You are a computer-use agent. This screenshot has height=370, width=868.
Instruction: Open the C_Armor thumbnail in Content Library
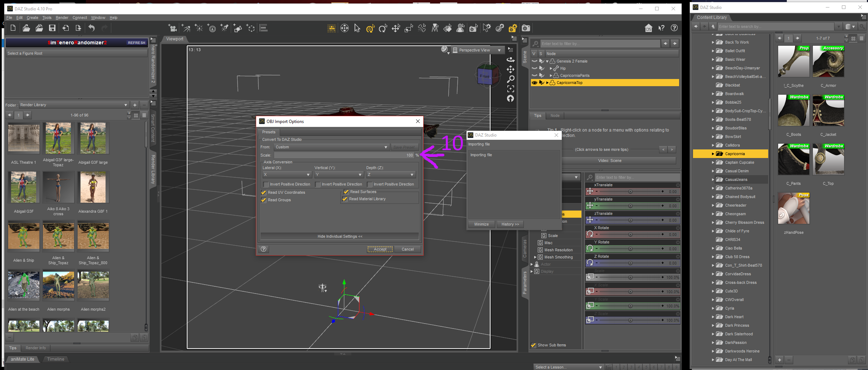(x=828, y=61)
